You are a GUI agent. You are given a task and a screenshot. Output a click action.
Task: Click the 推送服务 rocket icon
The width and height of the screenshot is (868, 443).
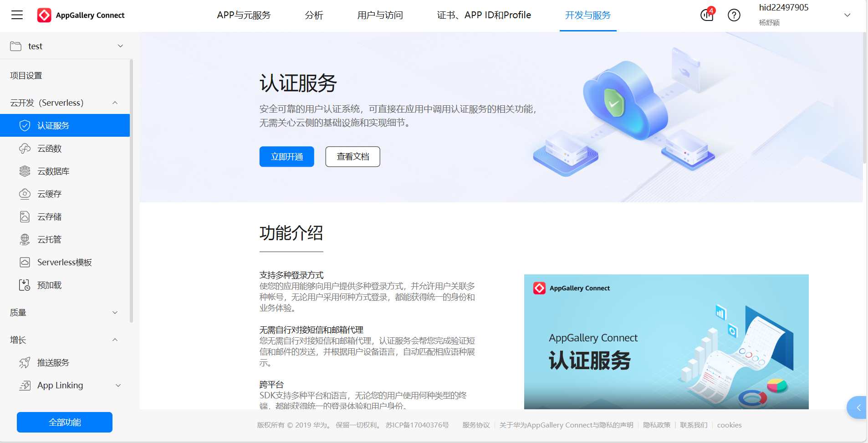25,362
